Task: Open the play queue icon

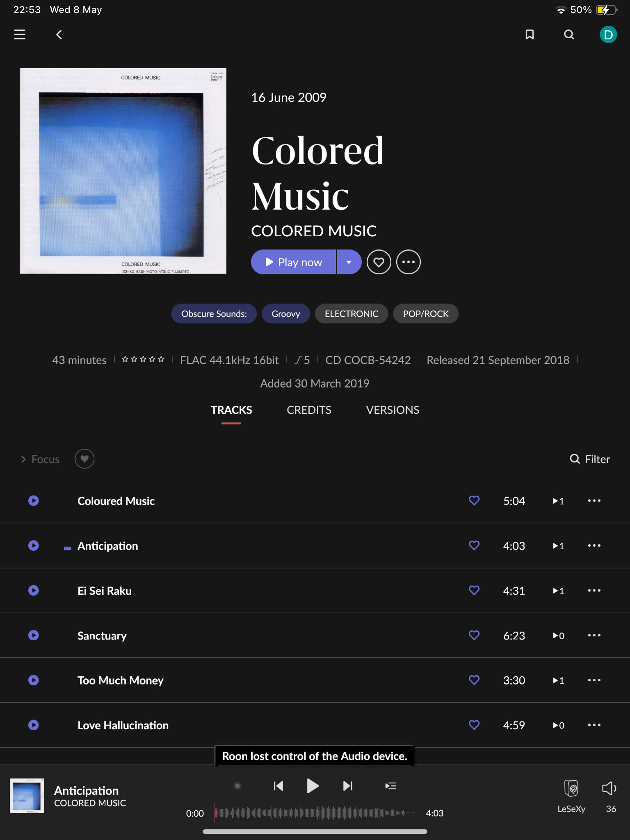Action: 390,786
